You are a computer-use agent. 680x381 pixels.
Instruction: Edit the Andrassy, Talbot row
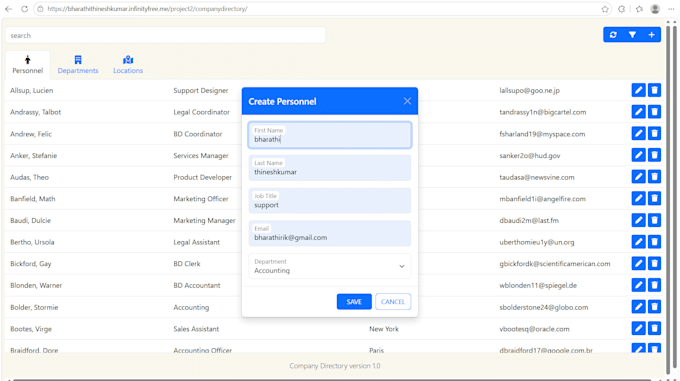[x=638, y=112]
